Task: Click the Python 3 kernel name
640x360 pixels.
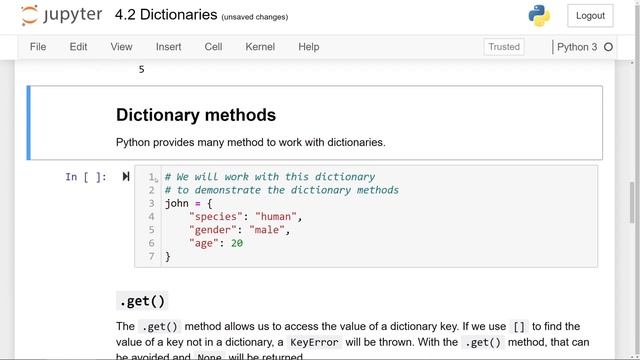Action: coord(577,47)
